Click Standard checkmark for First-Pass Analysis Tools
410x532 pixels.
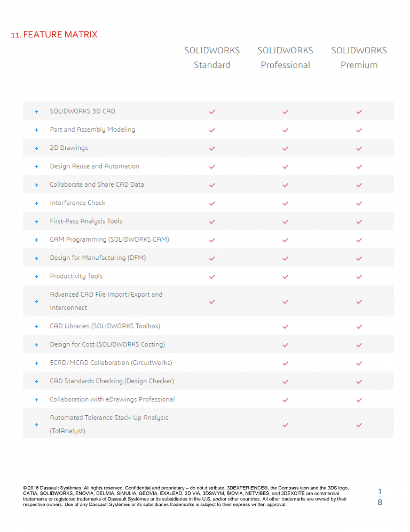[x=212, y=221]
